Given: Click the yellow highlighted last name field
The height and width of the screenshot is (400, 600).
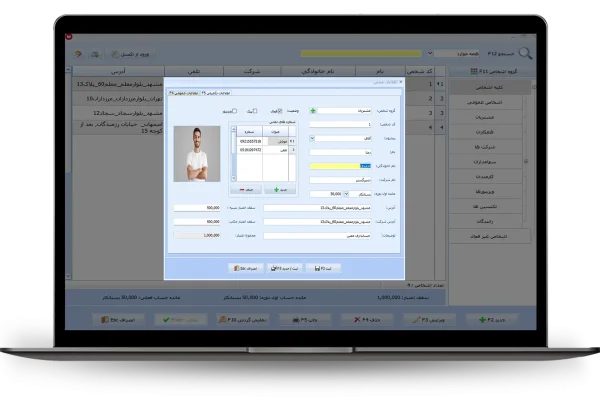Looking at the screenshot, I should coord(340,166).
